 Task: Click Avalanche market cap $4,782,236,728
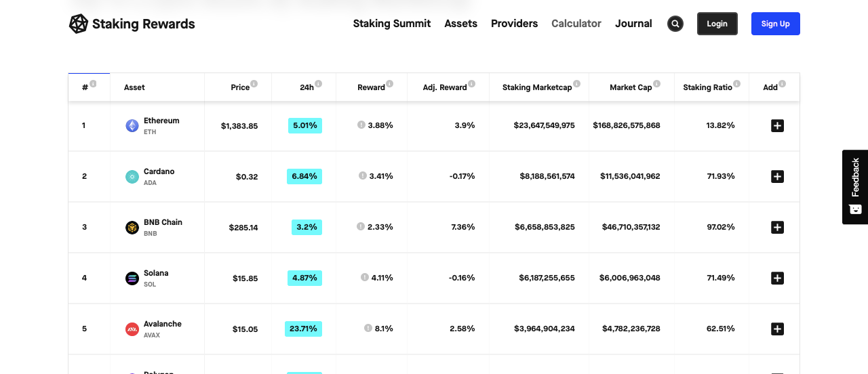coord(631,329)
